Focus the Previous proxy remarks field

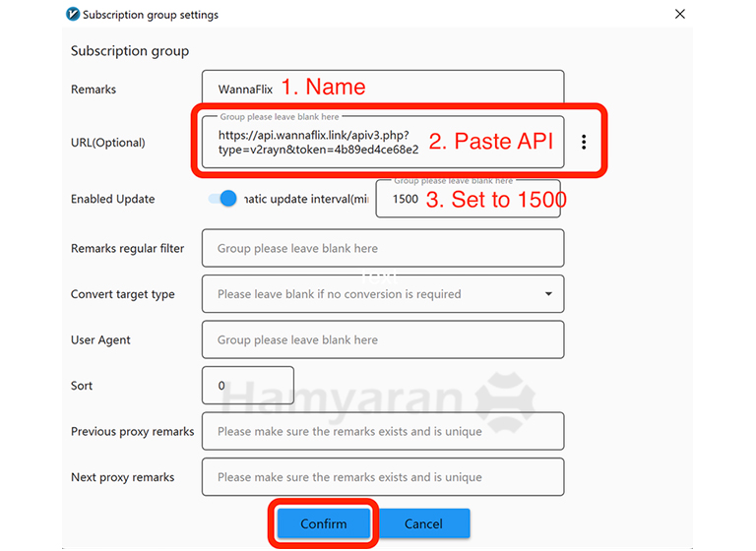pyautogui.click(x=382, y=431)
